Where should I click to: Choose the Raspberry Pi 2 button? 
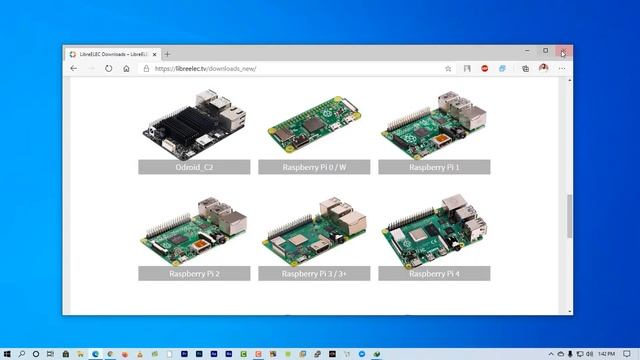point(194,273)
